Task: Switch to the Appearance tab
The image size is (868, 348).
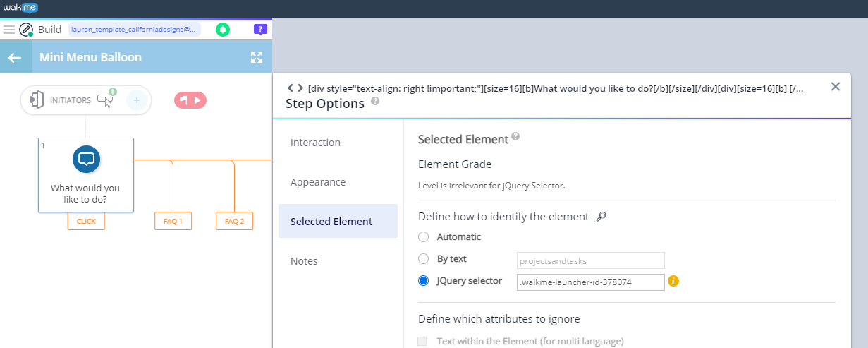Action: (318, 182)
